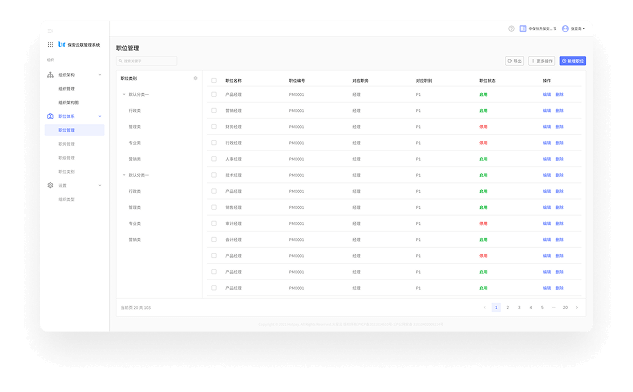Image resolution: width=633 pixels, height=392 pixels.
Task: Collapse the 设置 menu chevron
Action: (100, 185)
